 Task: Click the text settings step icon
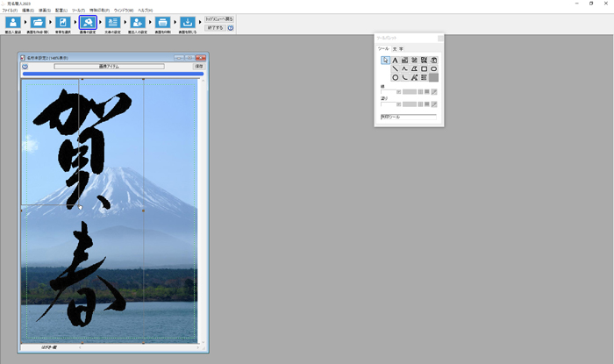(112, 23)
